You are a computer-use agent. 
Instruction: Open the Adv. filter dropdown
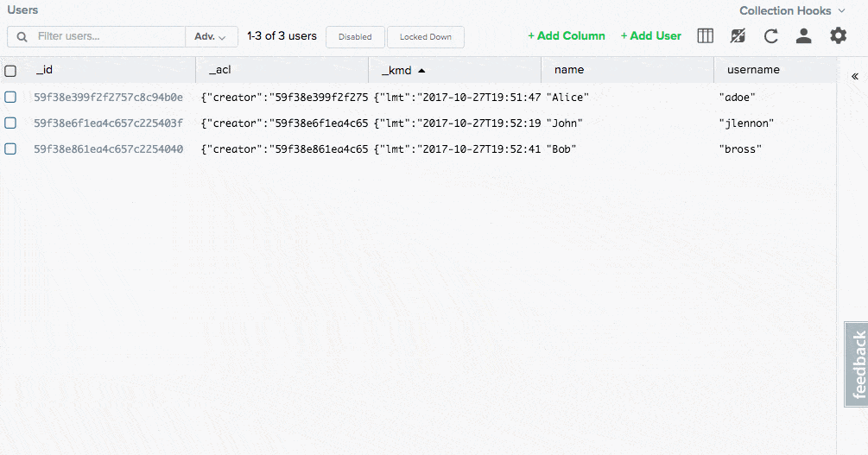click(x=211, y=37)
